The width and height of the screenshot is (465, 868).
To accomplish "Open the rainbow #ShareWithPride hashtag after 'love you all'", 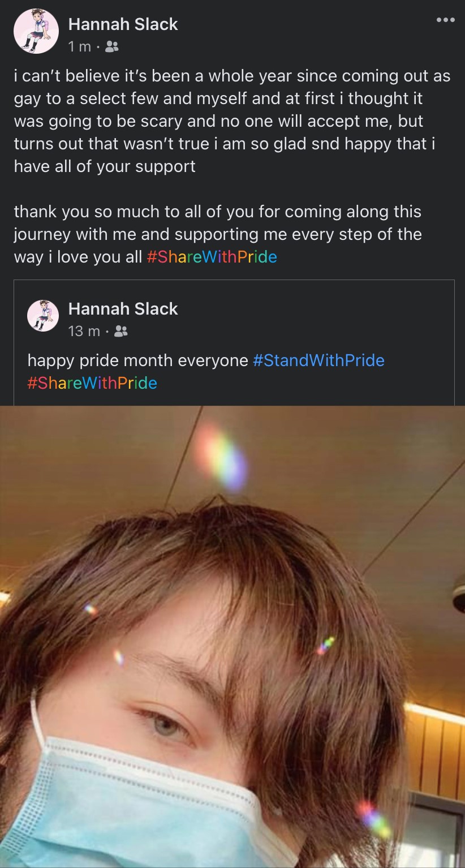I will 212,257.
